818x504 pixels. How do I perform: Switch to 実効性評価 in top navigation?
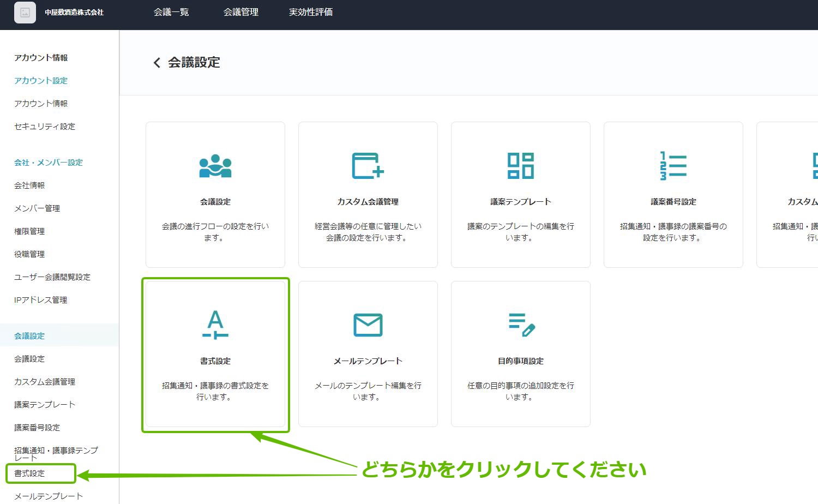pyautogui.click(x=311, y=12)
